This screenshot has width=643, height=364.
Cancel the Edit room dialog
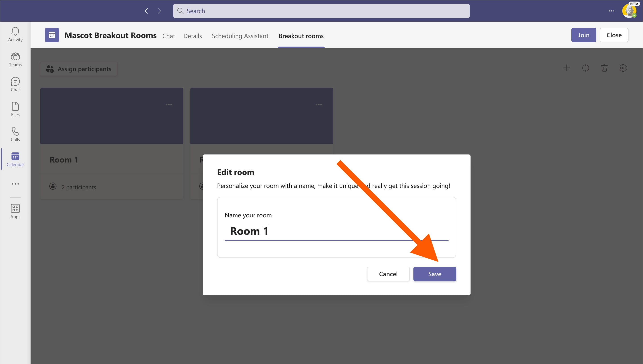388,274
